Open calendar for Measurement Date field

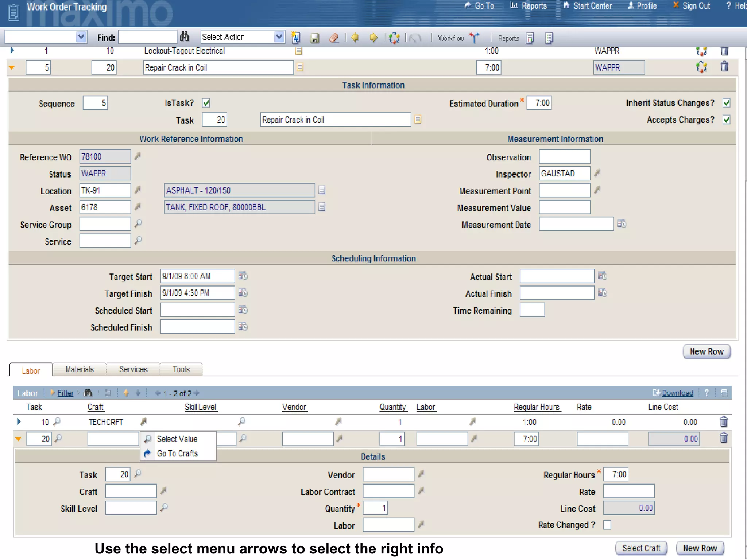622,224
